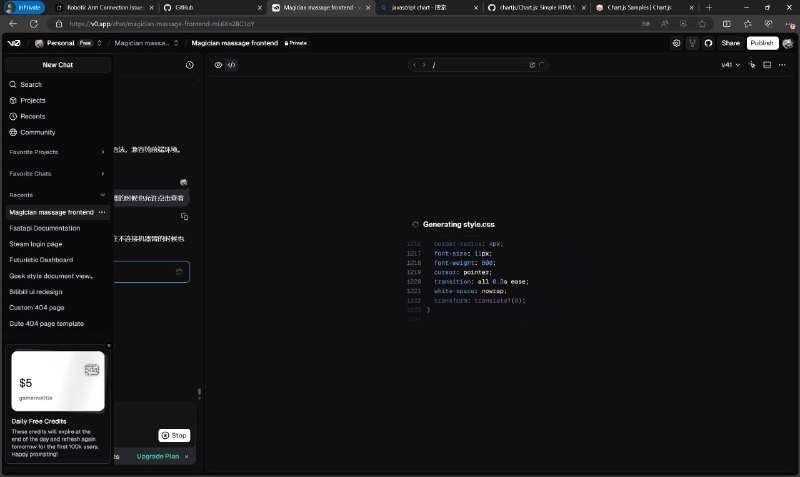Click the fork branch icon in header
The width and height of the screenshot is (800, 477).
click(692, 43)
